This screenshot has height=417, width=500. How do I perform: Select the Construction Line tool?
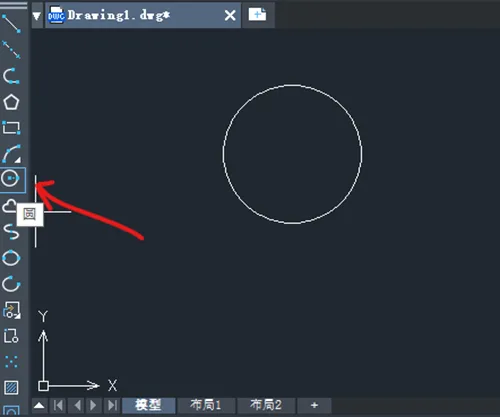[x=11, y=50]
